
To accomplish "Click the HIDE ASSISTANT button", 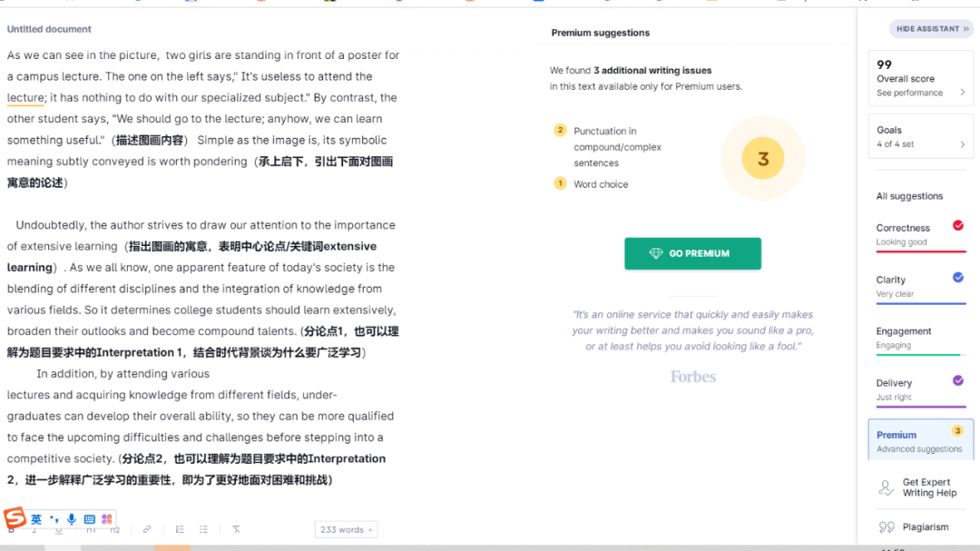I will point(932,29).
